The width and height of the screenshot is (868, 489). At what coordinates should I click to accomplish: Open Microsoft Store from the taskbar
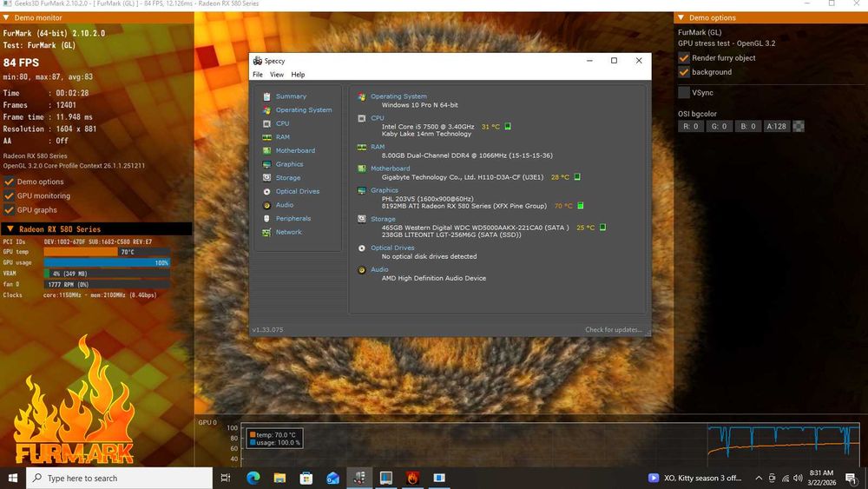point(306,478)
